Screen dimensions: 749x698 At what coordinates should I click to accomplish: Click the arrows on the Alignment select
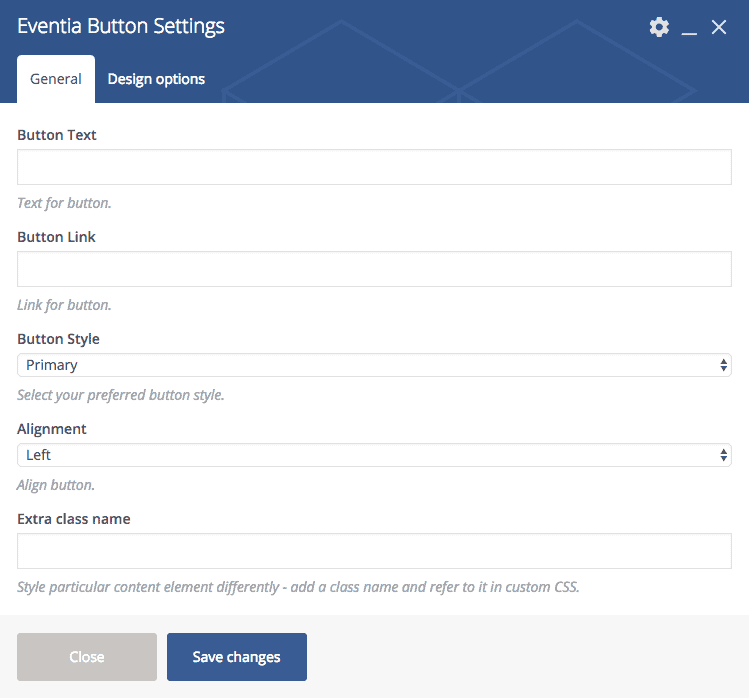coord(724,455)
